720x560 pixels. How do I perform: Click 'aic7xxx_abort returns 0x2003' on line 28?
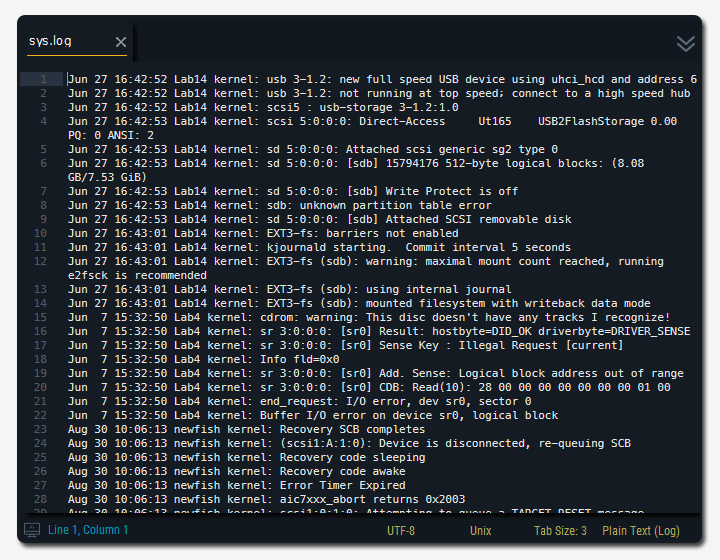[372, 499]
